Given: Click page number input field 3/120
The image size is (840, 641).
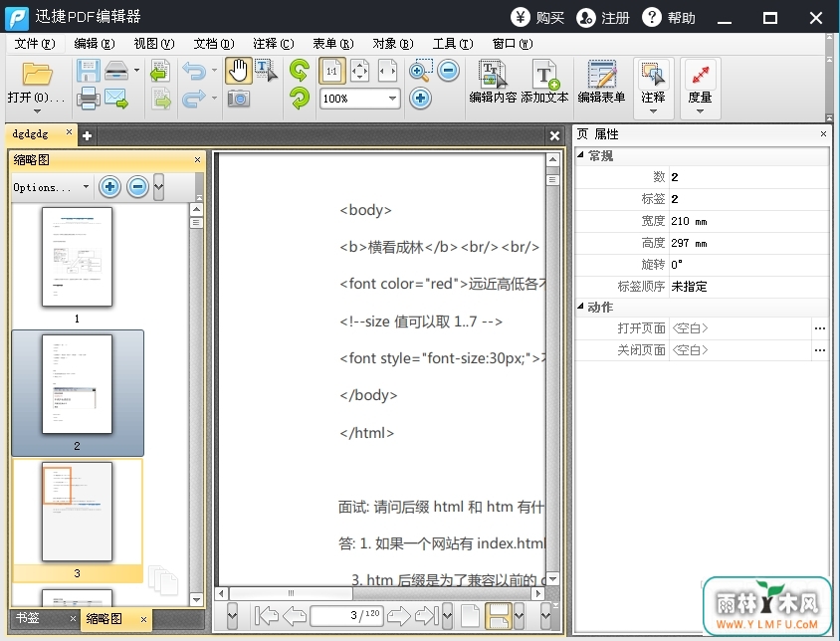Looking at the screenshot, I should click(x=346, y=616).
